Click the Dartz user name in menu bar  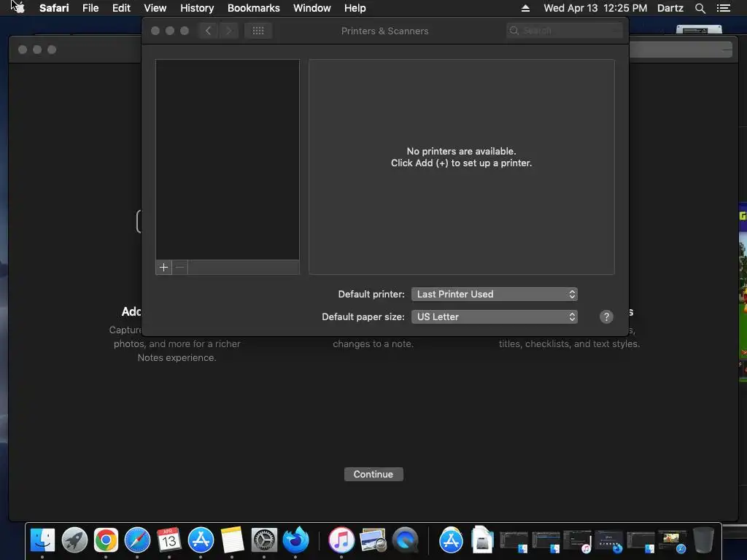(x=670, y=8)
